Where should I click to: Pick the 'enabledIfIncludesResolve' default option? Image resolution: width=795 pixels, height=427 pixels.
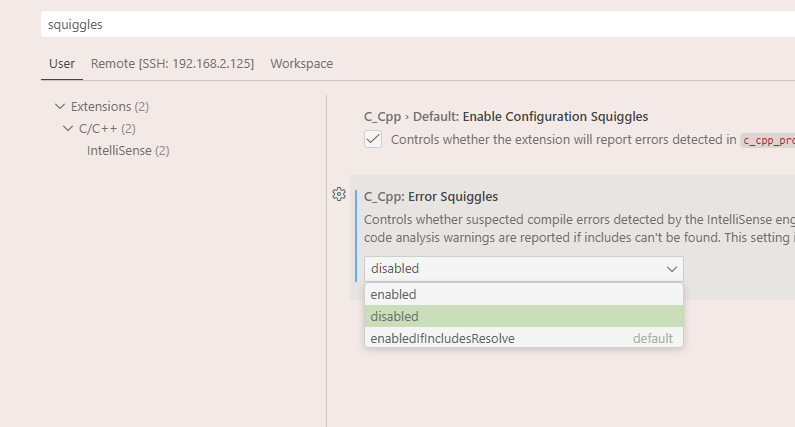[x=442, y=338]
